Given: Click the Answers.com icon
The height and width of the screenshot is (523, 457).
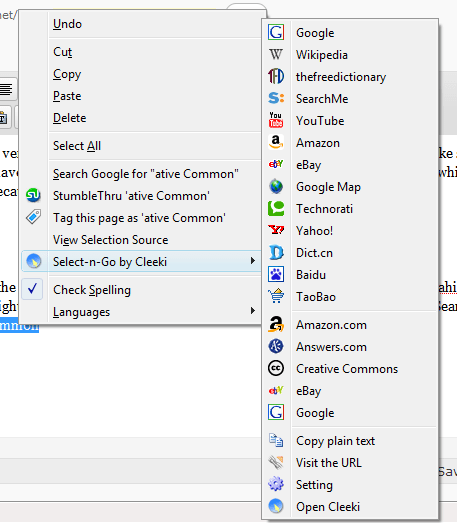Looking at the screenshot, I should (x=276, y=347).
